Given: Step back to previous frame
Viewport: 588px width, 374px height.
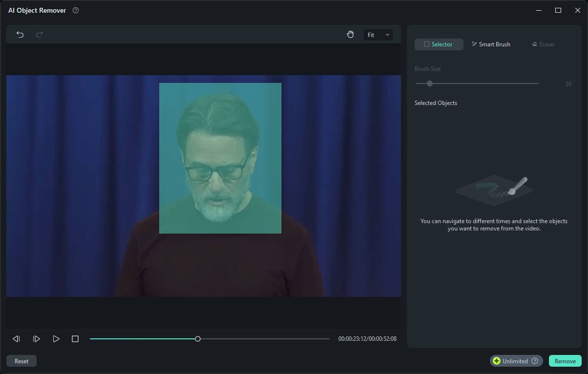Looking at the screenshot, I should point(16,339).
